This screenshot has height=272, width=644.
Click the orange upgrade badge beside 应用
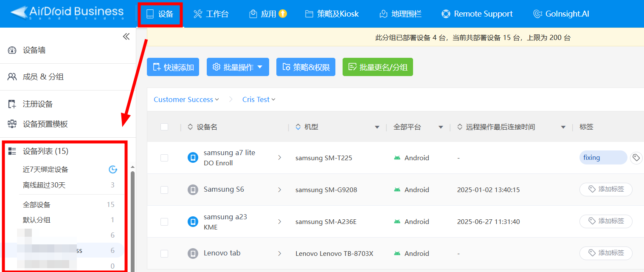pyautogui.click(x=283, y=14)
